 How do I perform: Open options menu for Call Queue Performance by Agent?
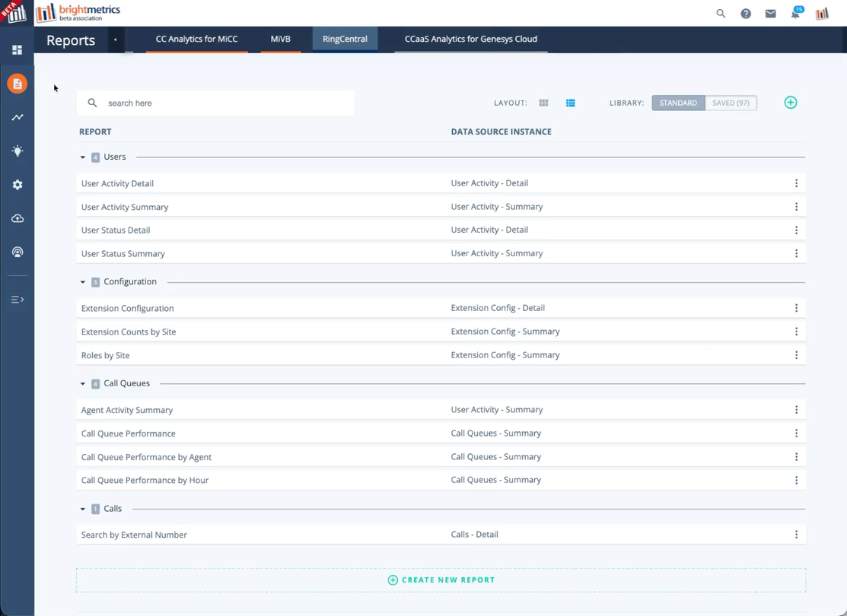pos(796,457)
